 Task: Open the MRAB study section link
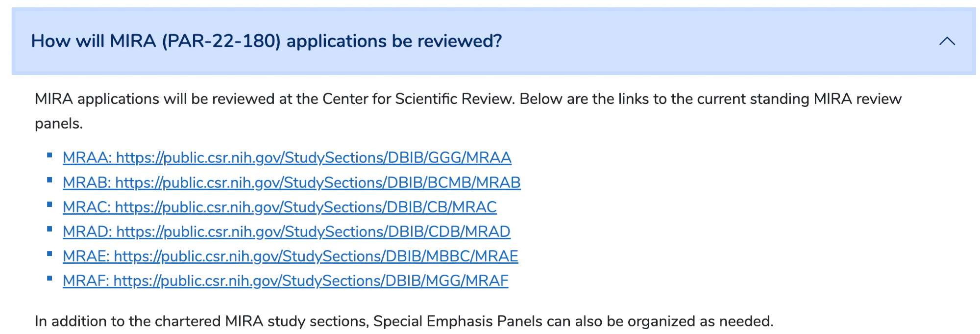click(291, 182)
